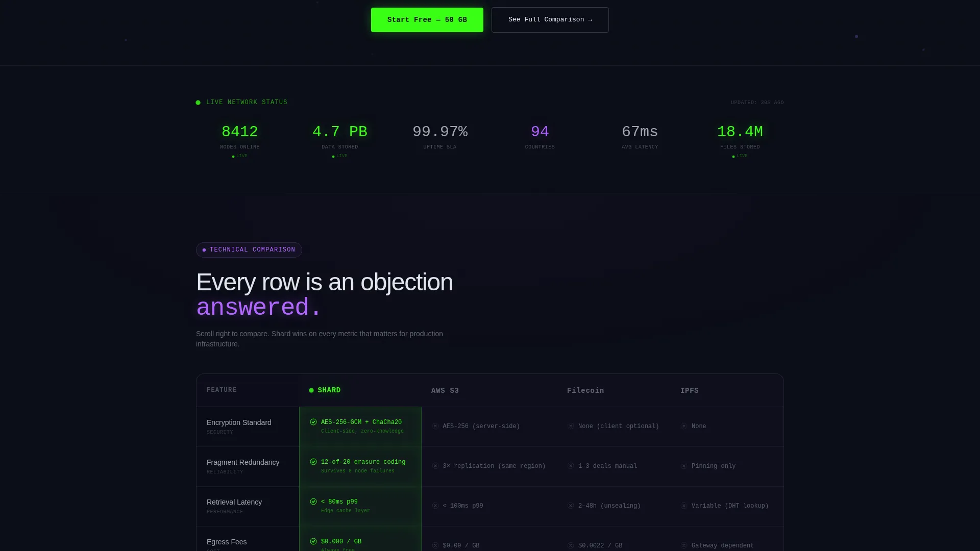
Task: Click the check icon beside $0.000 / GB
Action: pos(313,541)
